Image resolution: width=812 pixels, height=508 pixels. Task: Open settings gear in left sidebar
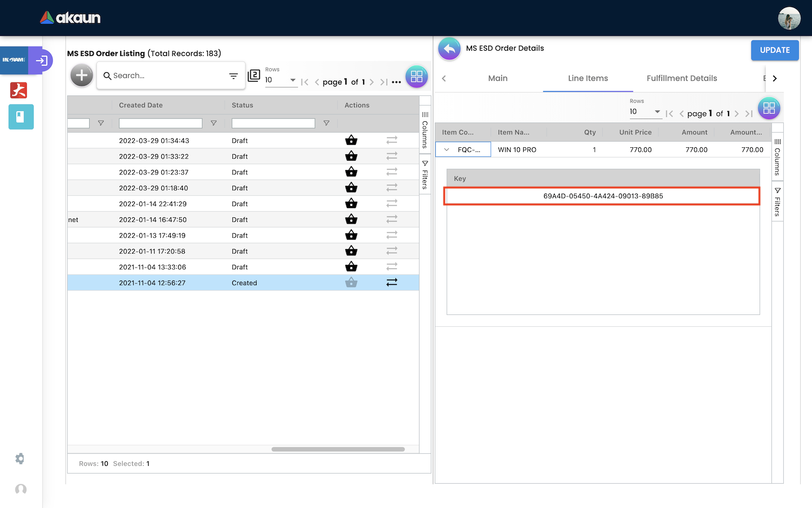(20, 458)
